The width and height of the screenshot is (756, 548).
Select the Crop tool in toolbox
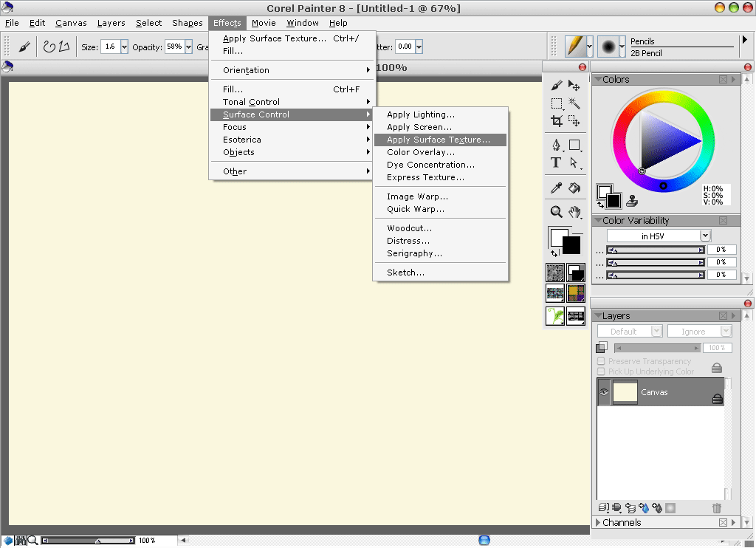(557, 120)
